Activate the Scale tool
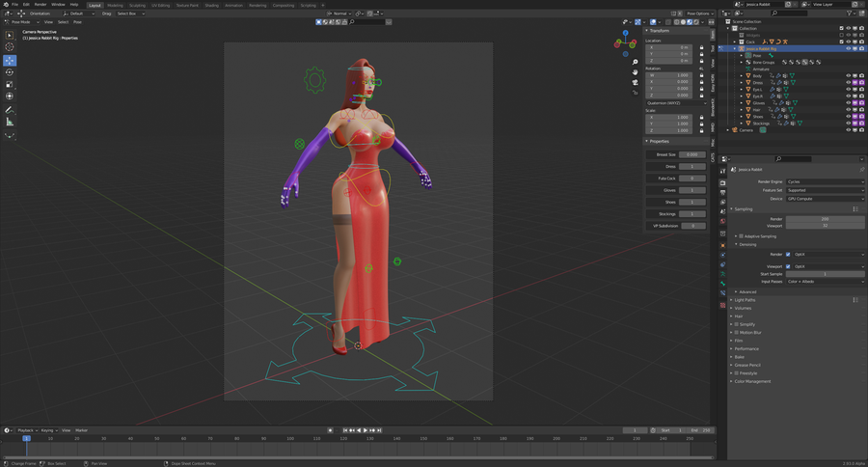 click(x=10, y=84)
